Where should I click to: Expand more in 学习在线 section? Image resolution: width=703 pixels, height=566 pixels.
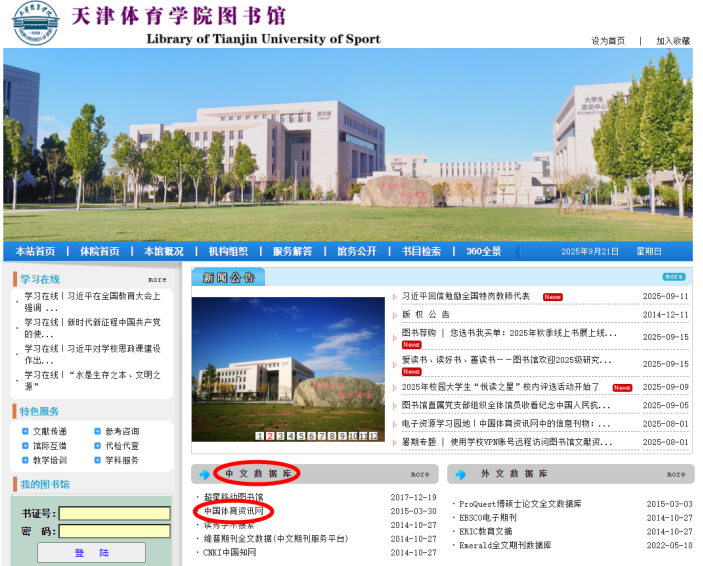pos(157,280)
